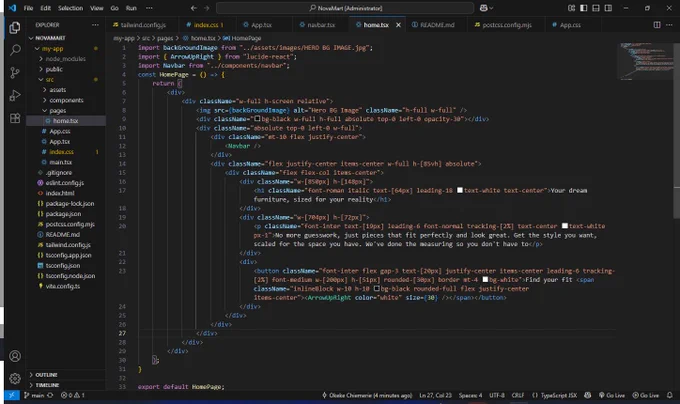Click the NovaMart command center search field

tap(345, 8)
